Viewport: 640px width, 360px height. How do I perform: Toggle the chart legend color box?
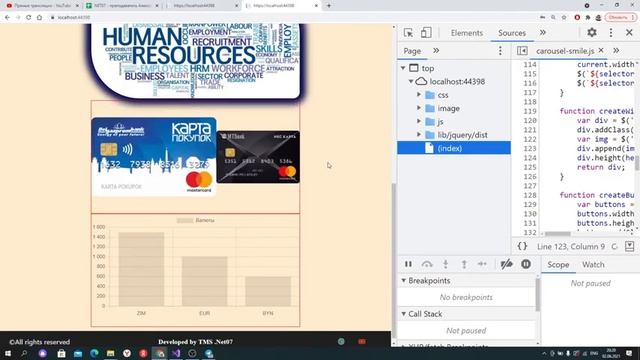pos(185,220)
